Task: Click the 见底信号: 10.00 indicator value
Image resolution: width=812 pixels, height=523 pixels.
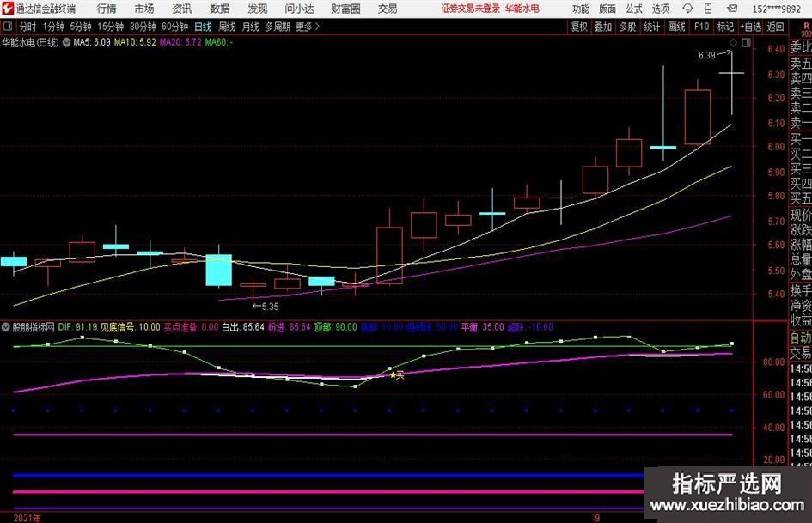Action: pos(130,327)
